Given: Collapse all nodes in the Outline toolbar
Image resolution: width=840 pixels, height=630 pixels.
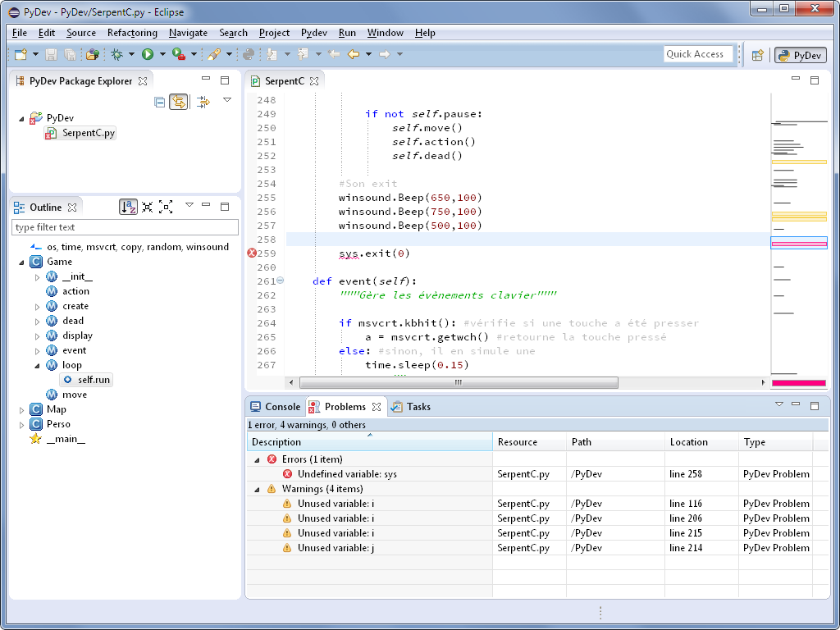Looking at the screenshot, I should (x=148, y=208).
